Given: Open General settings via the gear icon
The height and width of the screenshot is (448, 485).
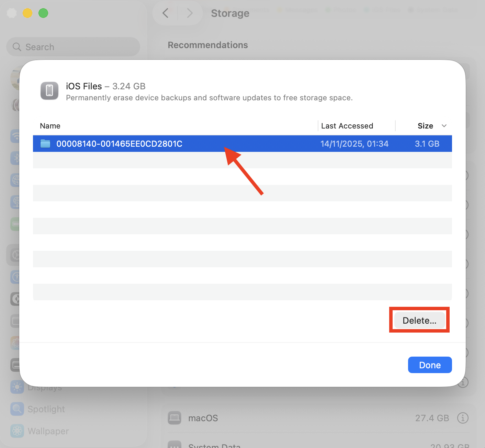Looking at the screenshot, I should [x=16, y=255].
